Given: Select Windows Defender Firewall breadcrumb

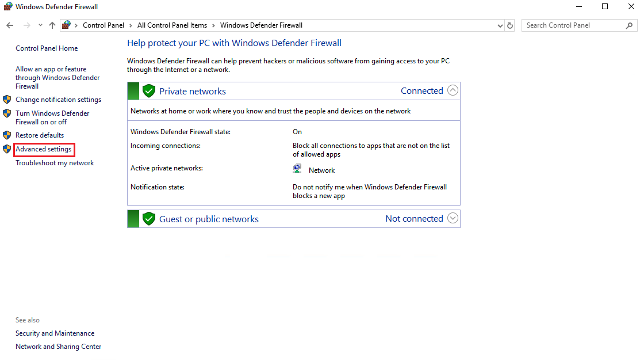Looking at the screenshot, I should (261, 25).
